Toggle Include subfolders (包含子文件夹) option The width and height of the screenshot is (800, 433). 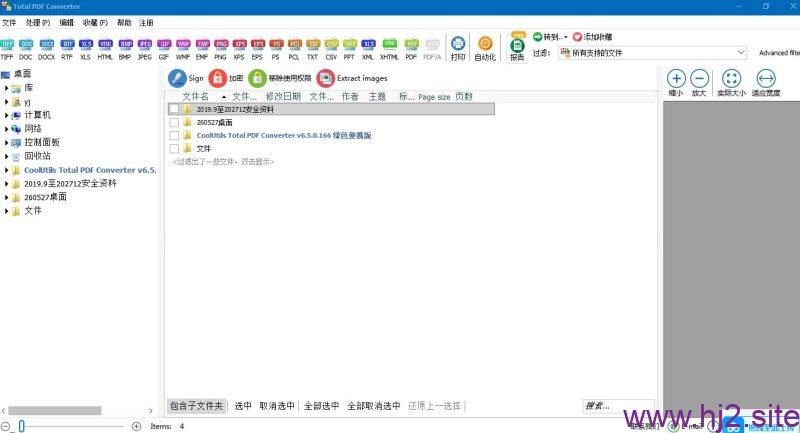pos(196,406)
